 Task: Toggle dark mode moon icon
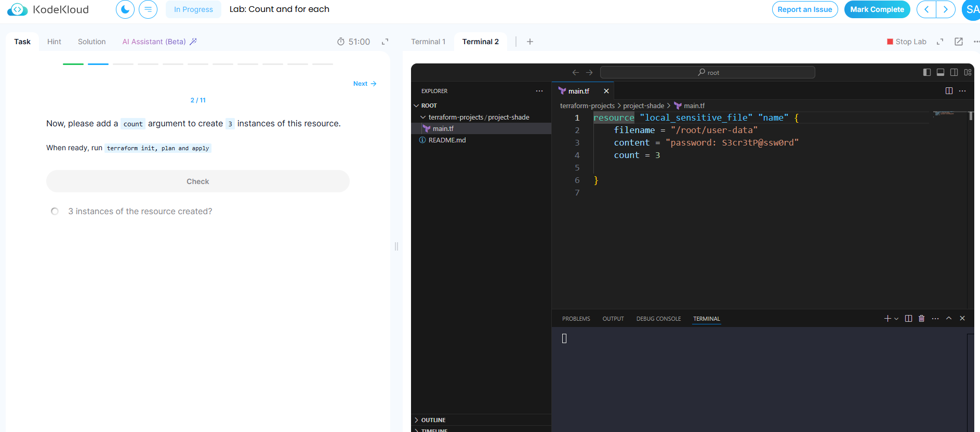pos(125,9)
